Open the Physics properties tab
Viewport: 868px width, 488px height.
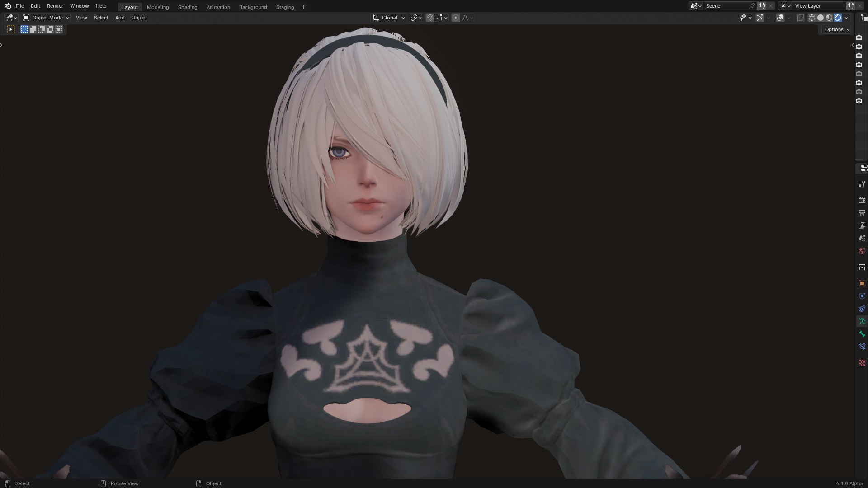[862, 296]
